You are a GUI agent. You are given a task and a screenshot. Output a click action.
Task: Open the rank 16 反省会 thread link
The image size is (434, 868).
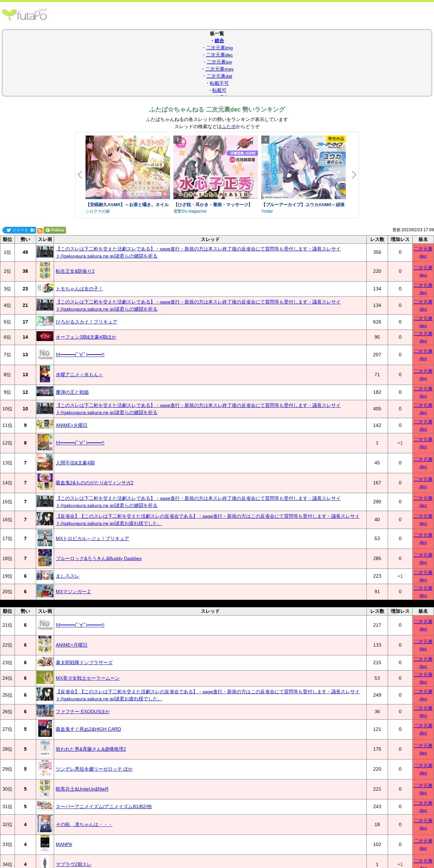[208, 520]
